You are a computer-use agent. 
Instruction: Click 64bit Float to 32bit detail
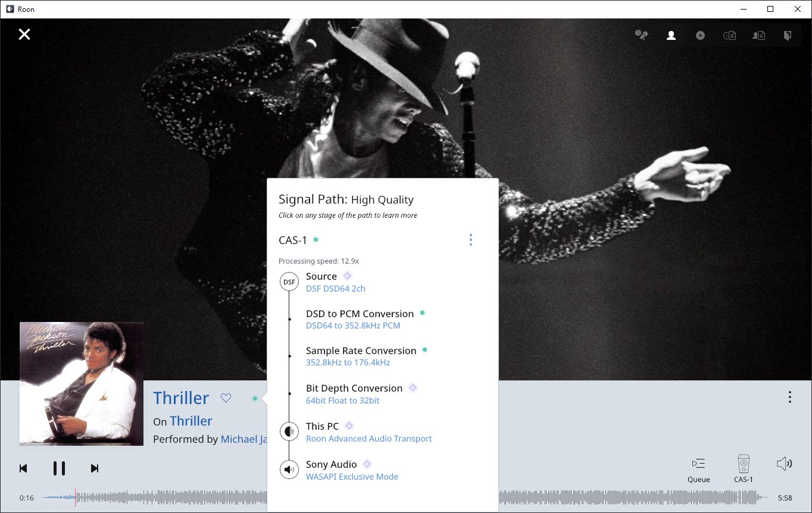343,401
